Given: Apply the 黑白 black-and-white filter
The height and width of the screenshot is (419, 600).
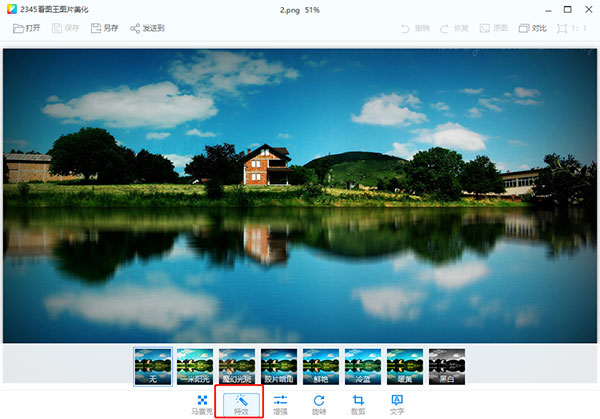Looking at the screenshot, I should pyautogui.click(x=447, y=367).
